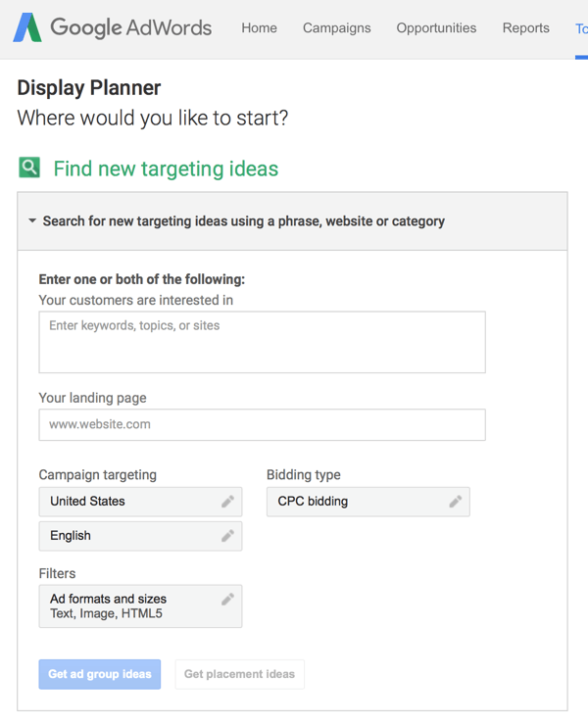Focus the landing page URL field

point(262,424)
